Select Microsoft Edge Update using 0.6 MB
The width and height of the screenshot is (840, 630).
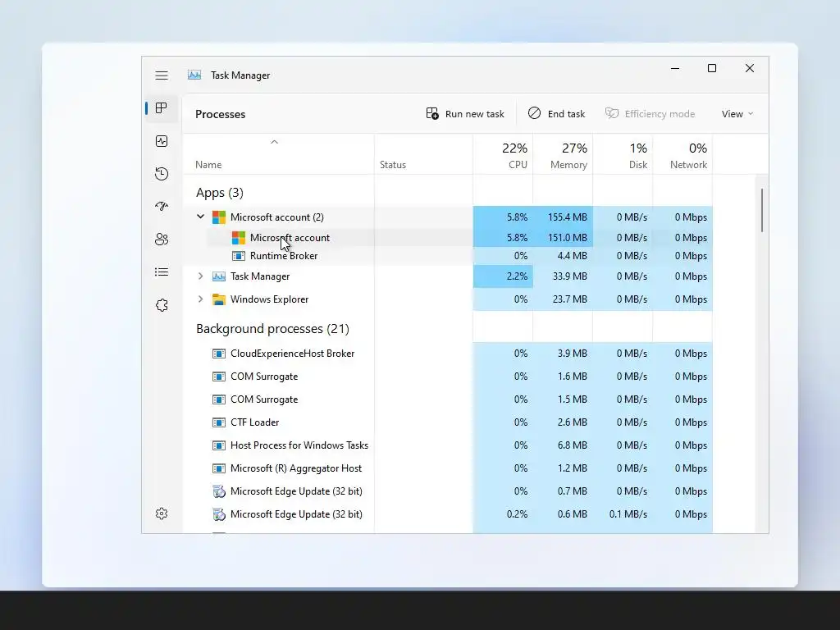(447, 515)
